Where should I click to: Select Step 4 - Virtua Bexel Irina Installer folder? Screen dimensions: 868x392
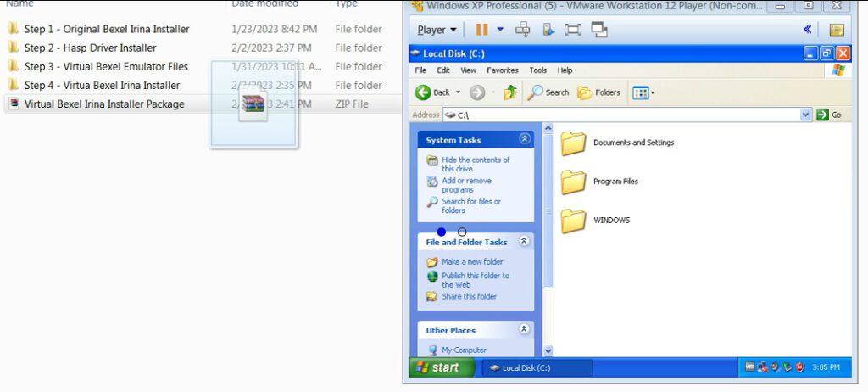(102, 86)
